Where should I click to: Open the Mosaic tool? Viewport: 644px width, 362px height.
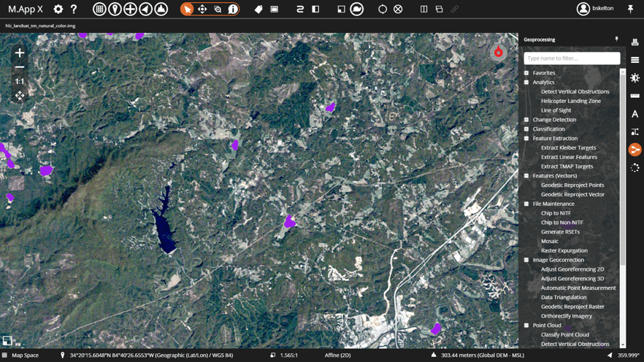550,242
